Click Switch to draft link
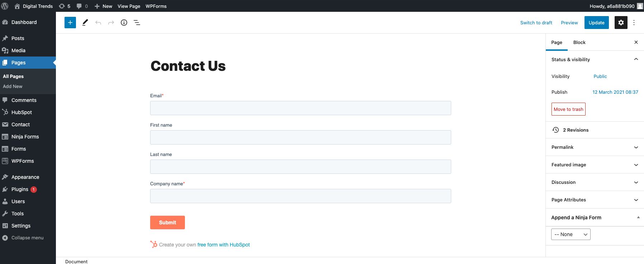The height and width of the screenshot is (264, 644). point(536,23)
